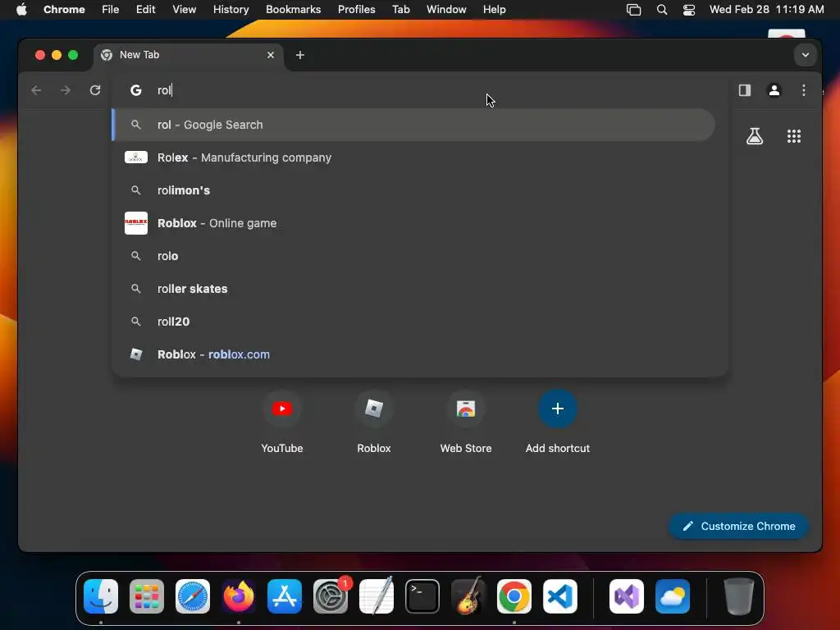Open Visual Studio Code from the Dock
This screenshot has width=840, height=630.
click(x=559, y=596)
